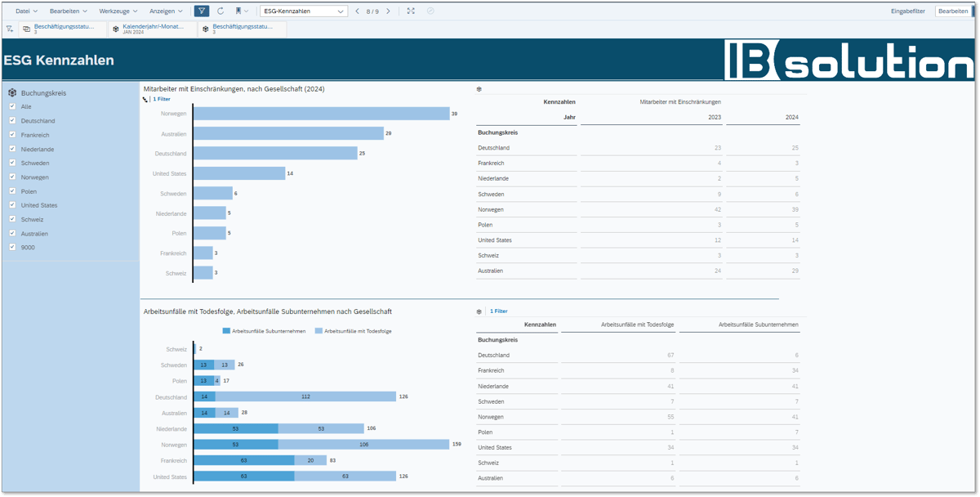Select the Deutschland bar with value 25
This screenshot has height=497, width=980.
coord(275,154)
